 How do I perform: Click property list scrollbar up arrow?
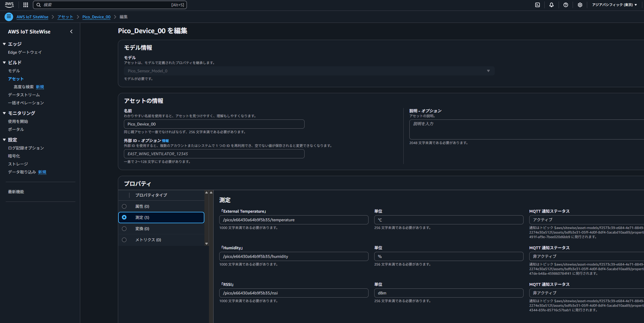[206, 192]
